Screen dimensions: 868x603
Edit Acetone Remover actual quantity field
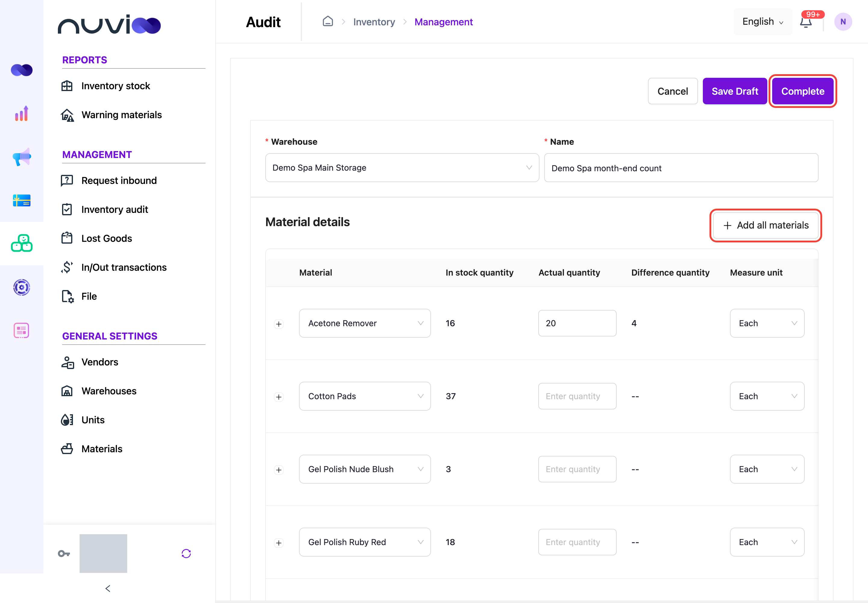click(x=577, y=323)
